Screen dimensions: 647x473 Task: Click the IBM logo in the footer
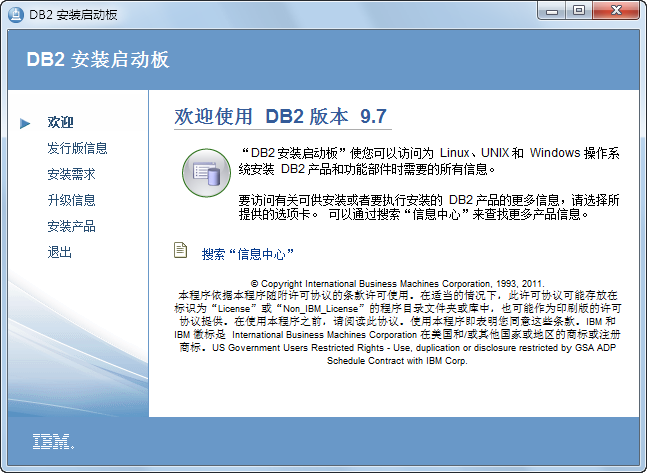[x=52, y=441]
